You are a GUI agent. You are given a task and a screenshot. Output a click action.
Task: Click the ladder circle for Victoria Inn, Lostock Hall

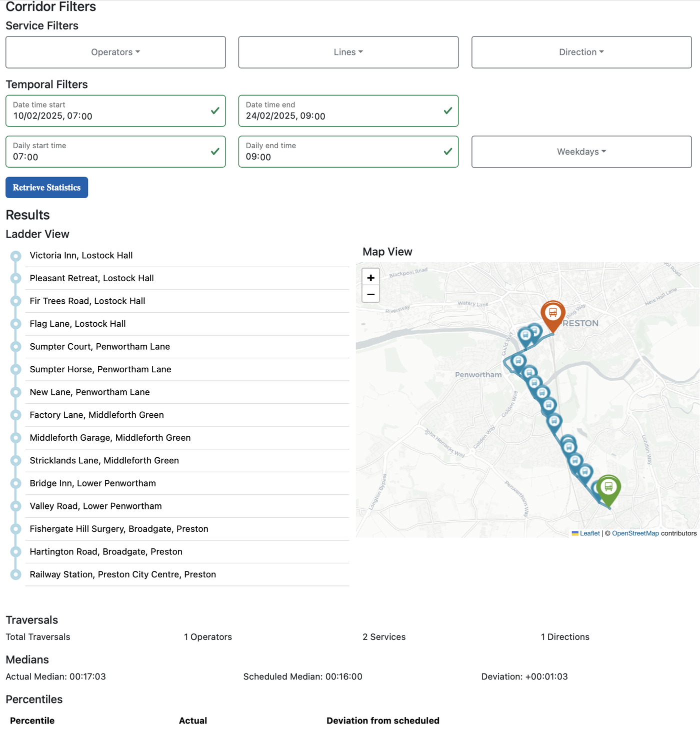pos(15,255)
